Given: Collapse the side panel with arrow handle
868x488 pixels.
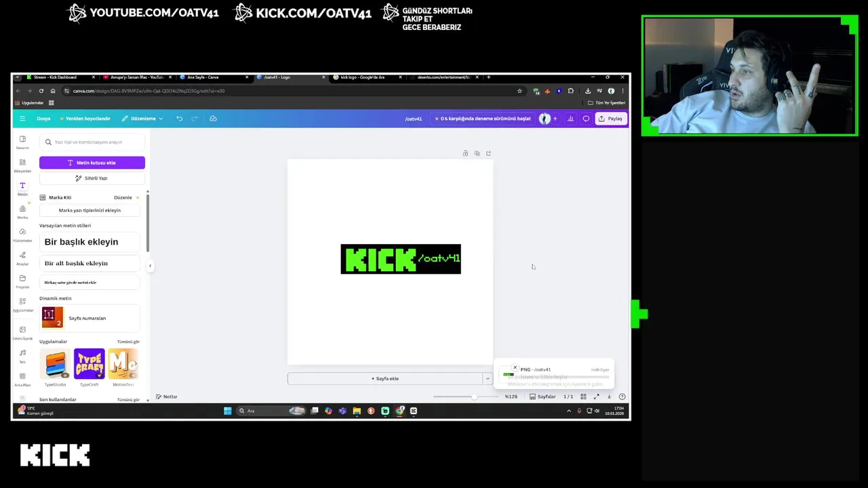Looking at the screenshot, I should pyautogui.click(x=150, y=266).
